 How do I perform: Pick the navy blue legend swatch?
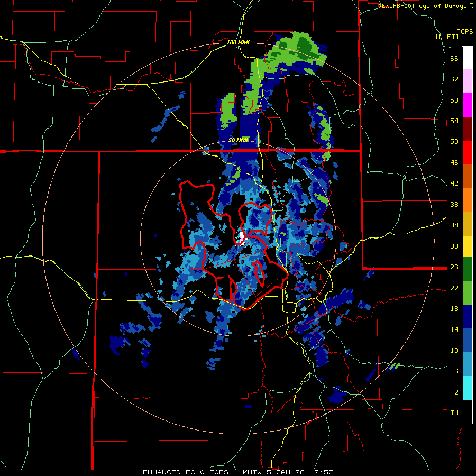tap(467, 317)
